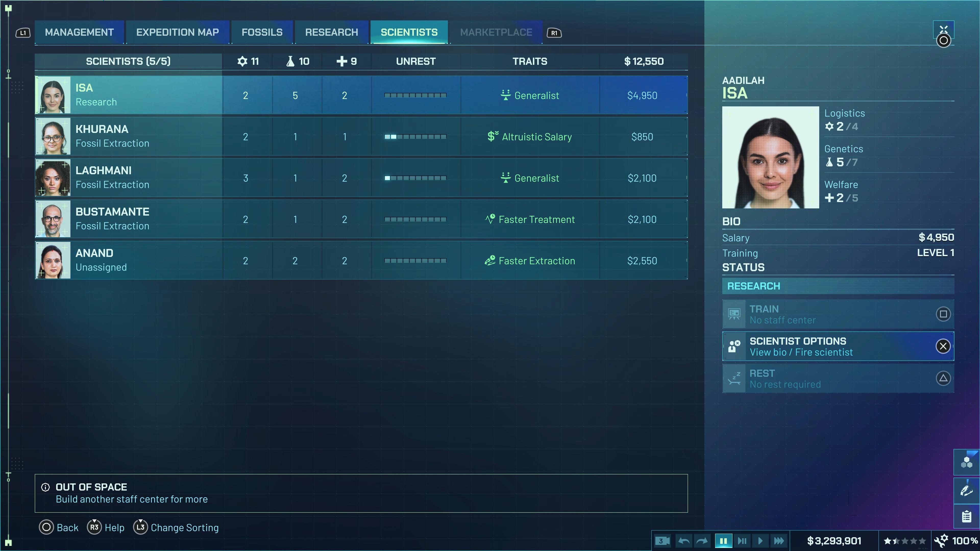This screenshot has width=980, height=551.
Task: Open the Expedition Map tab
Action: pos(177,32)
